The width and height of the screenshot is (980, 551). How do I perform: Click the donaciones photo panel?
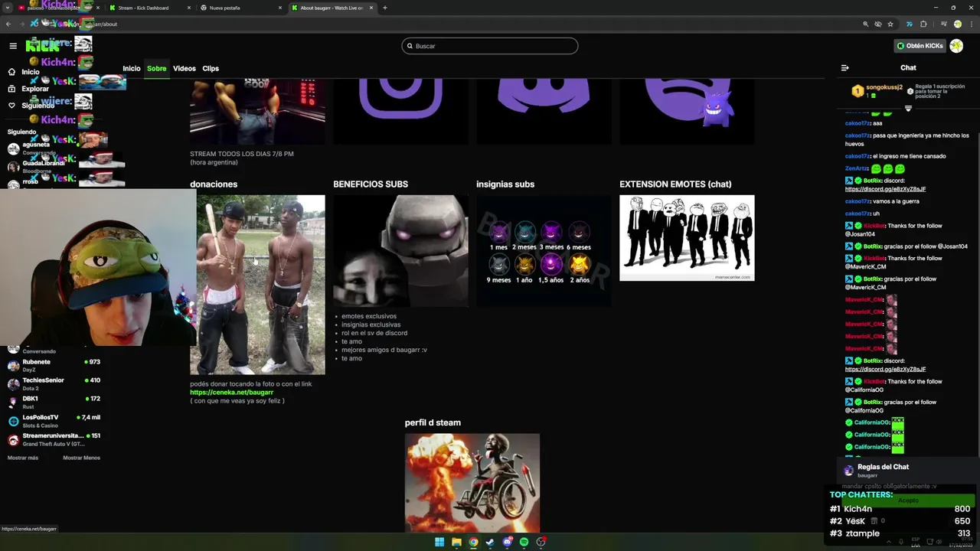[257, 285]
